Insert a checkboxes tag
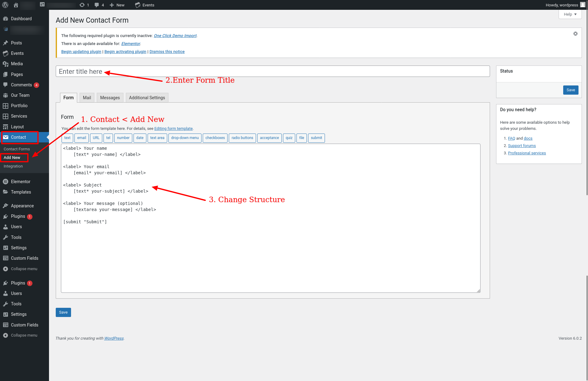This screenshot has height=381, width=588. pyautogui.click(x=215, y=138)
